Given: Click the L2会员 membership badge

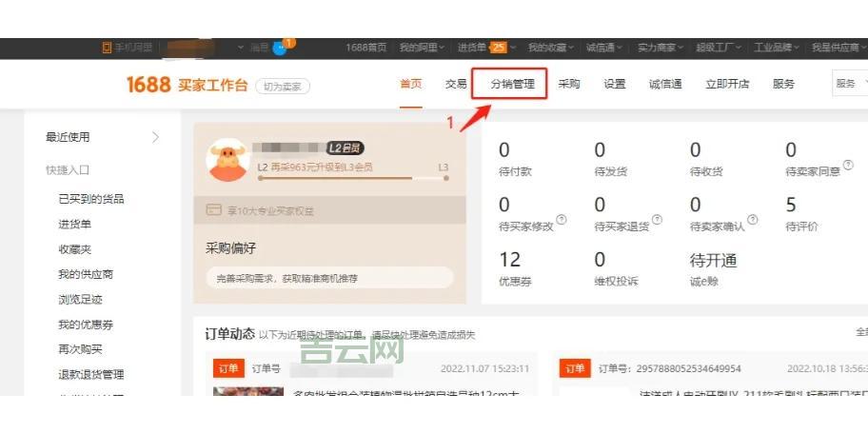Looking at the screenshot, I should click(x=345, y=148).
